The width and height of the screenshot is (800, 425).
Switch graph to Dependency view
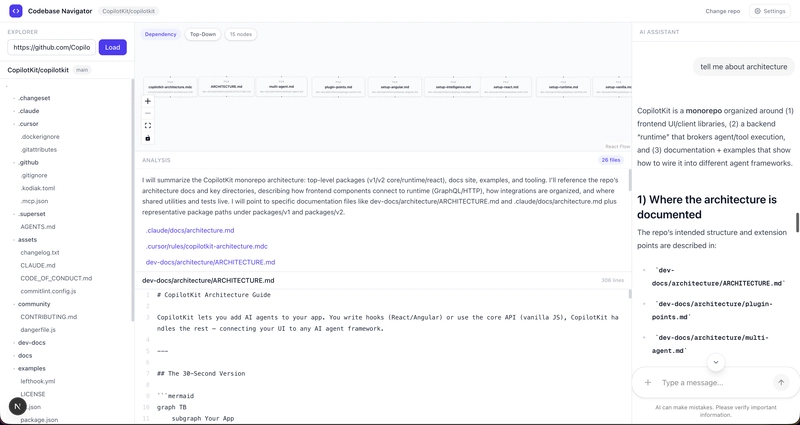pos(160,34)
